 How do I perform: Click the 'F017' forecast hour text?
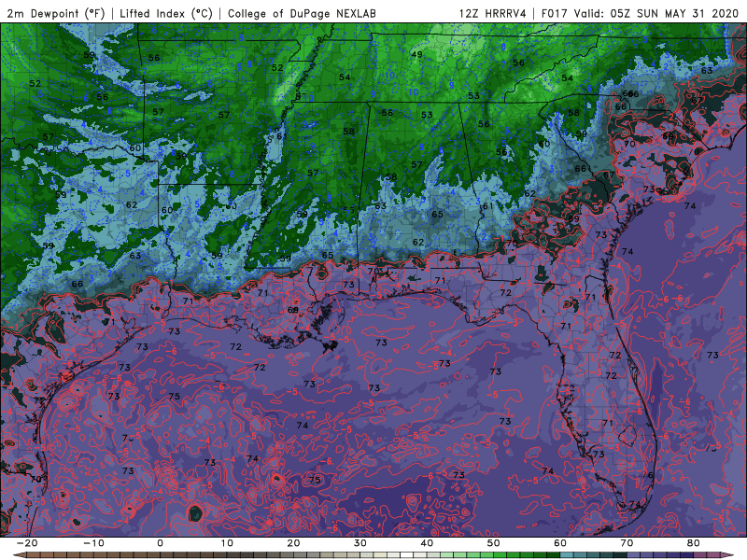556,13
